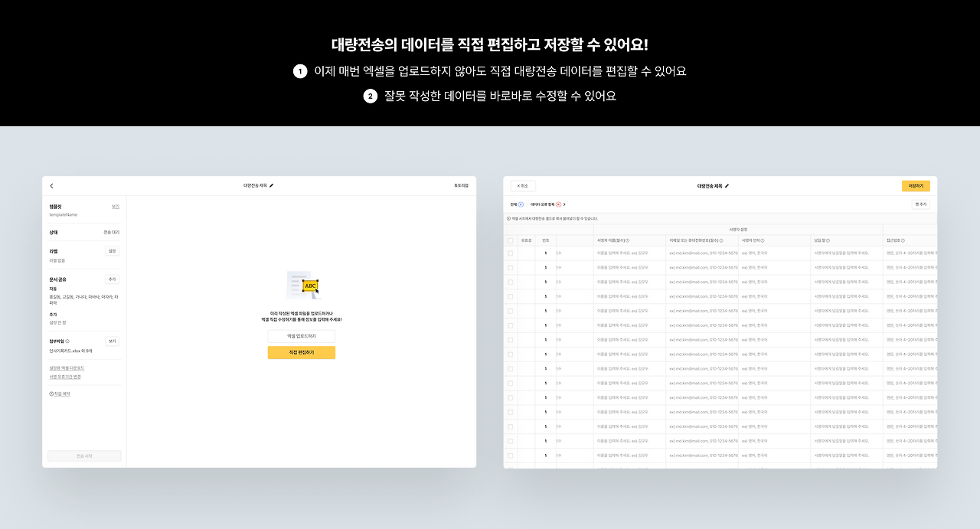Open the 설정용 엑셀 다운로드 link

click(x=66, y=368)
